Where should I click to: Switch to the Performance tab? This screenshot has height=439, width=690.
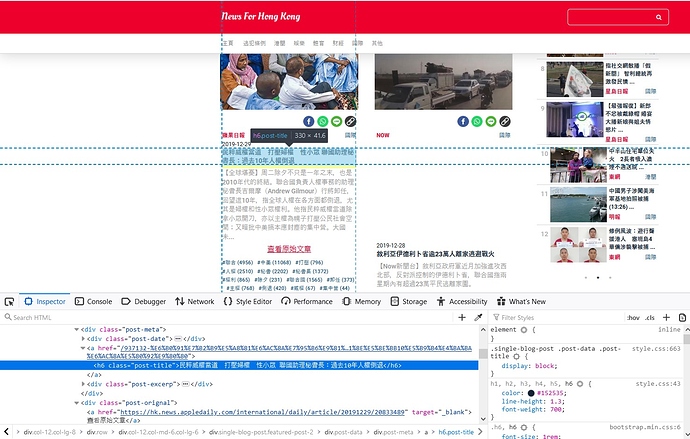[x=307, y=302]
